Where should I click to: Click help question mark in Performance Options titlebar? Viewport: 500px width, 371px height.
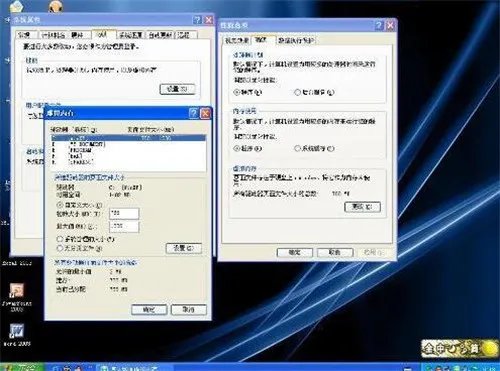379,25
